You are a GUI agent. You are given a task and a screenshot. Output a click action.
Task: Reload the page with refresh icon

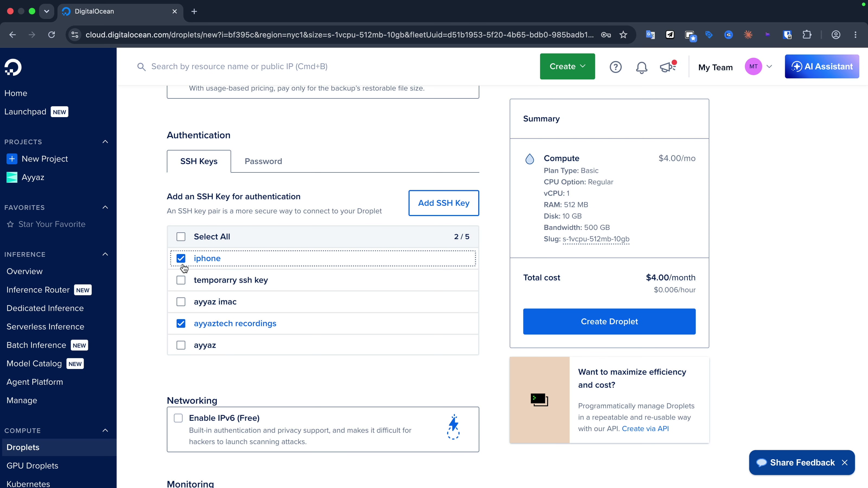(51, 35)
